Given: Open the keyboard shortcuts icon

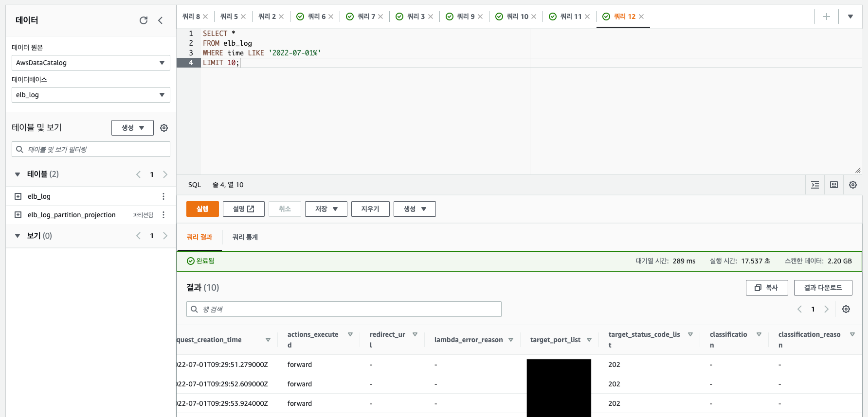Looking at the screenshot, I should (834, 185).
